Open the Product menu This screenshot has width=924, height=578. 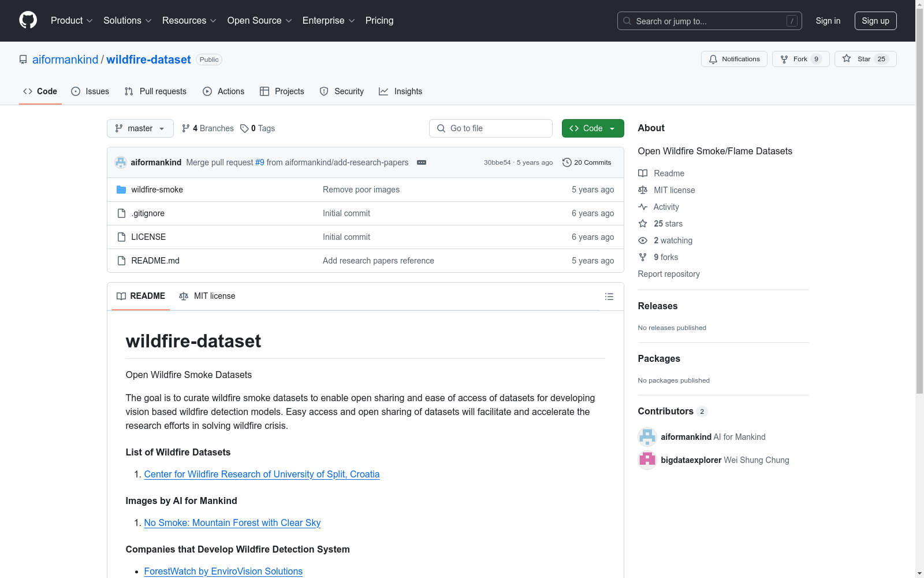pos(72,21)
